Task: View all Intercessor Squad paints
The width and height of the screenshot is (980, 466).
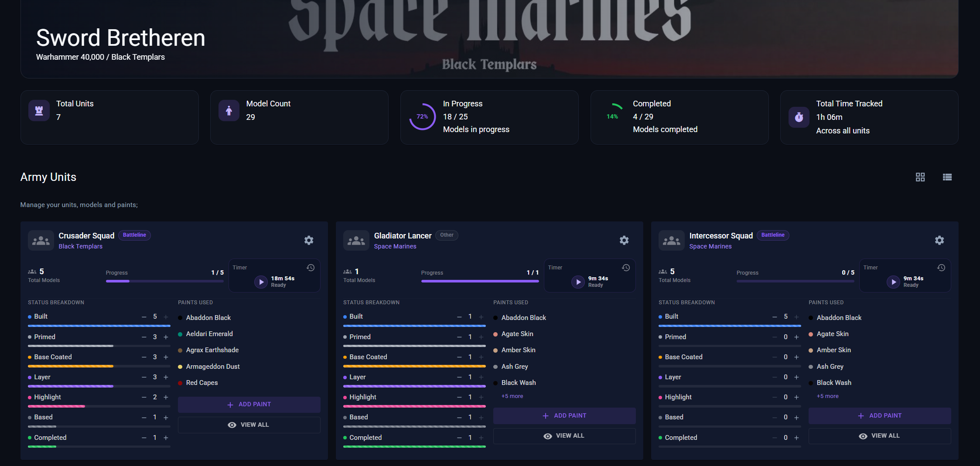Action: [880, 436]
